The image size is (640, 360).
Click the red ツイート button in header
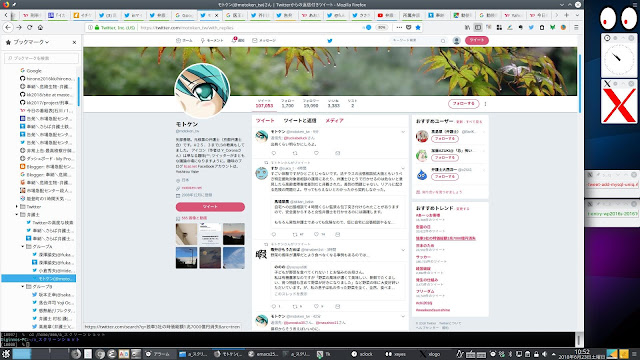(476, 40)
